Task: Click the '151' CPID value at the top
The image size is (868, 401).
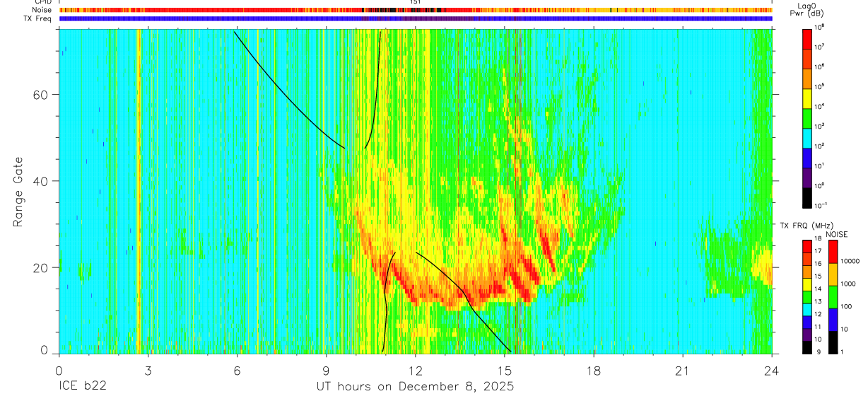Action: tap(416, 2)
